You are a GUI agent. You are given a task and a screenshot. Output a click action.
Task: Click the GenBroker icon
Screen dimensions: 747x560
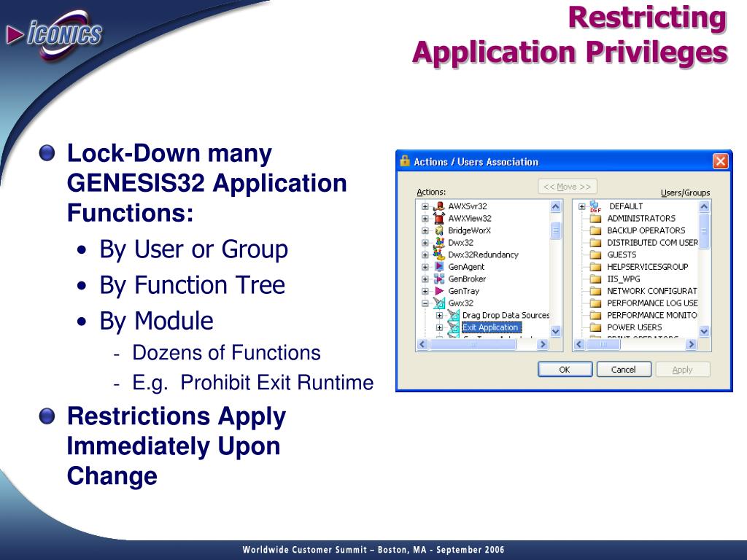tap(439, 279)
